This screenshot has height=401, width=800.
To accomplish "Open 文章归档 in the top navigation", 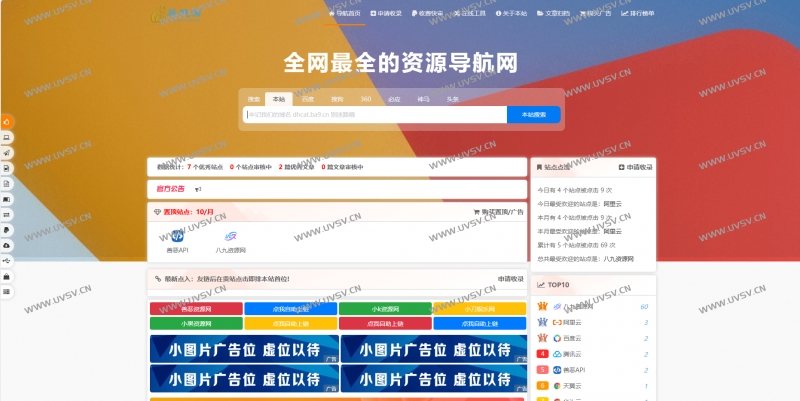I will point(553,13).
